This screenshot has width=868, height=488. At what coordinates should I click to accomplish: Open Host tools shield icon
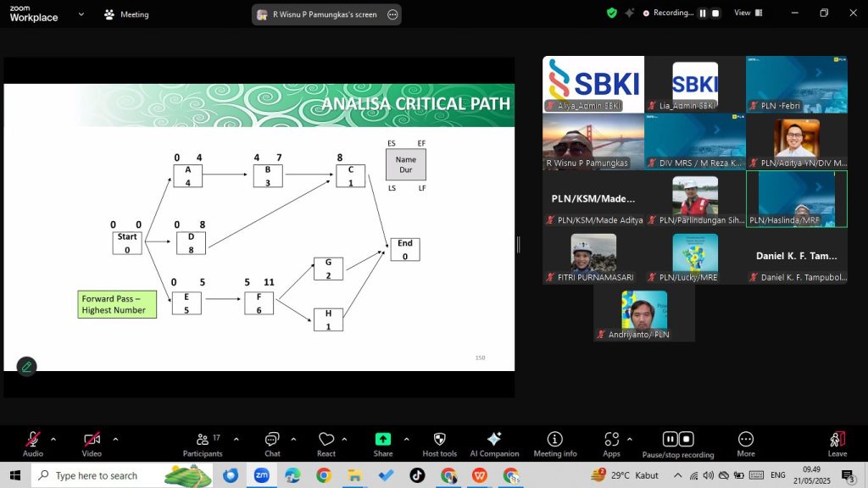(440, 444)
